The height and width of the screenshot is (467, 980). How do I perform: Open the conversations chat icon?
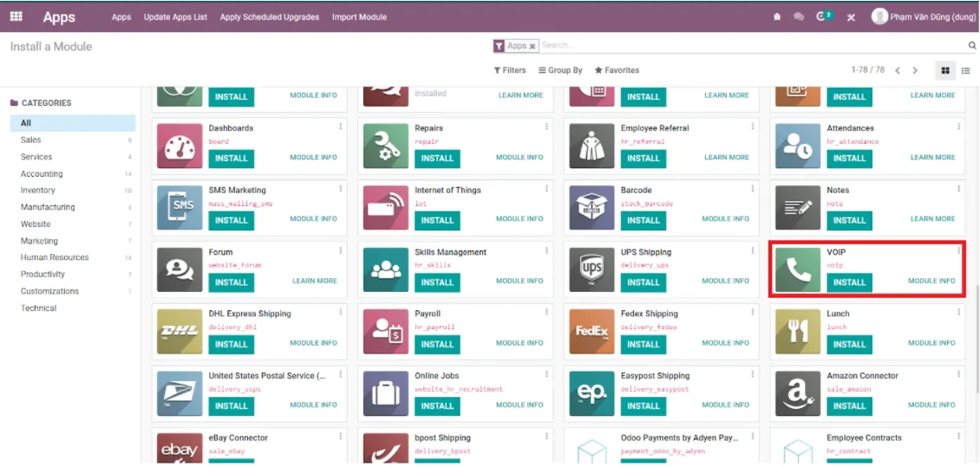pos(799,17)
